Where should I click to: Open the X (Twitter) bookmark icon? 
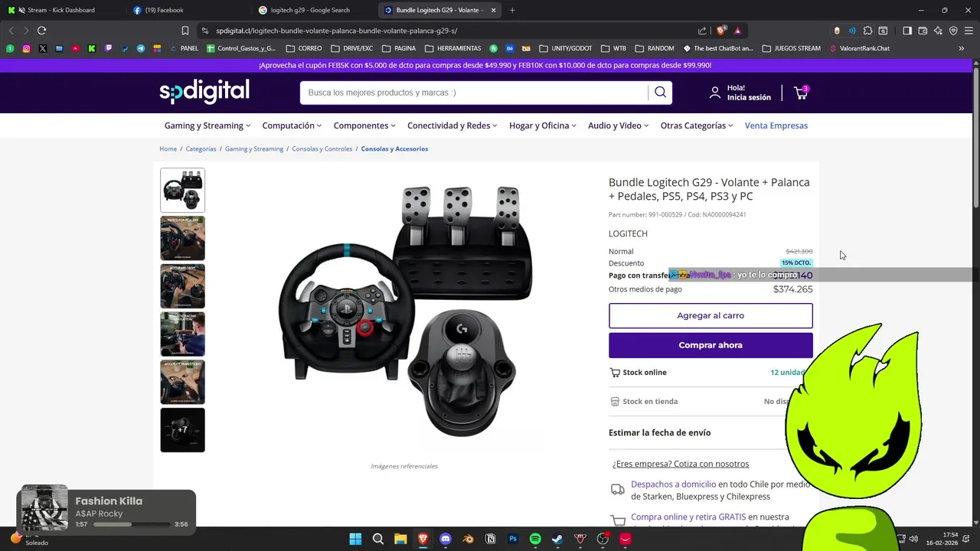(42, 48)
